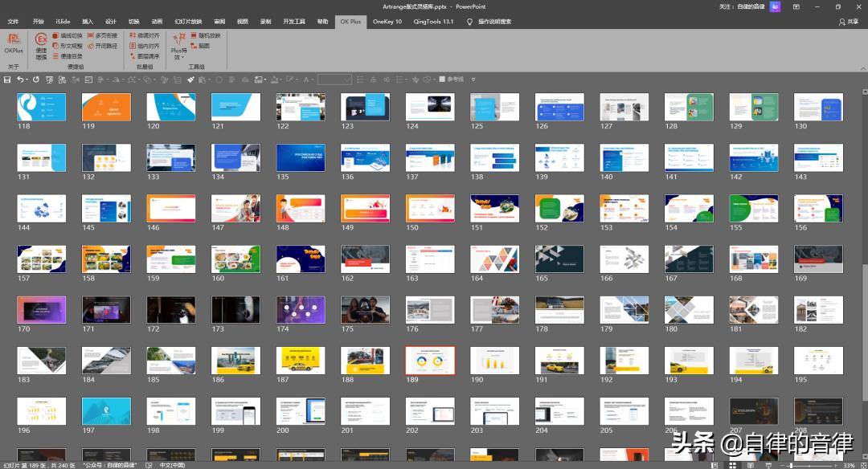This screenshot has width=868, height=469.
Task: Expand the quick access toolbar customize arrow
Action: (473, 80)
